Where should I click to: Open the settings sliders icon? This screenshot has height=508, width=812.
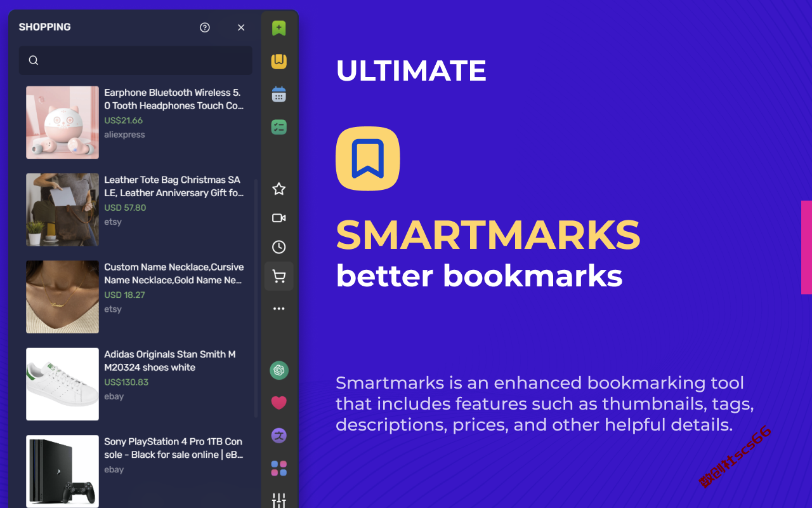[x=279, y=500]
